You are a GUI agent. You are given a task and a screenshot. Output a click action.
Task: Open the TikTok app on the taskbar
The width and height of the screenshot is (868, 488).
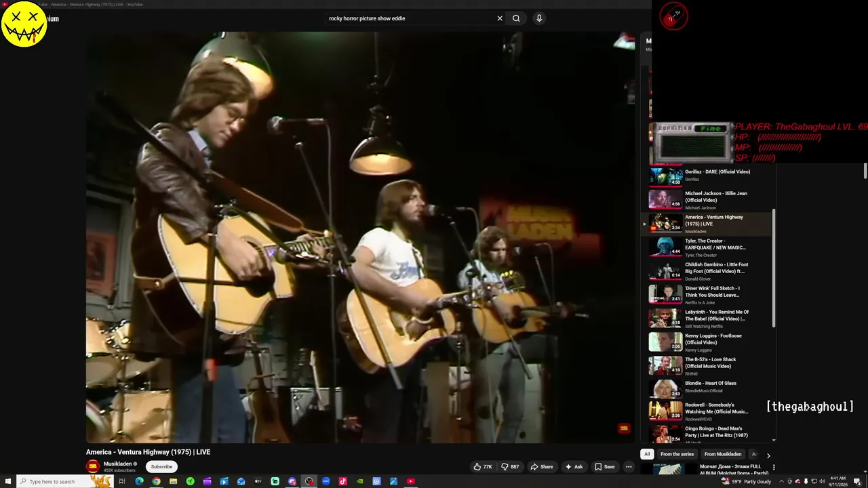coord(342,481)
